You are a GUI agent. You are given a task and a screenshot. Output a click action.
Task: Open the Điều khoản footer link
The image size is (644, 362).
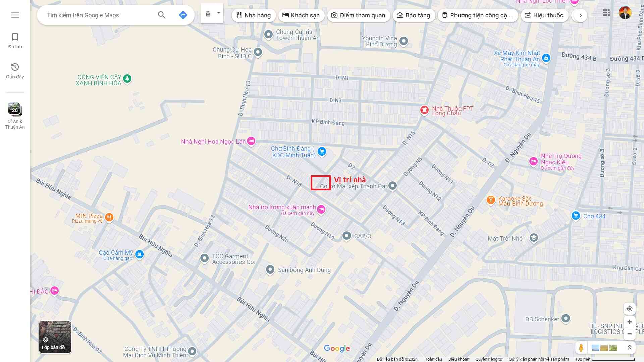click(459, 359)
